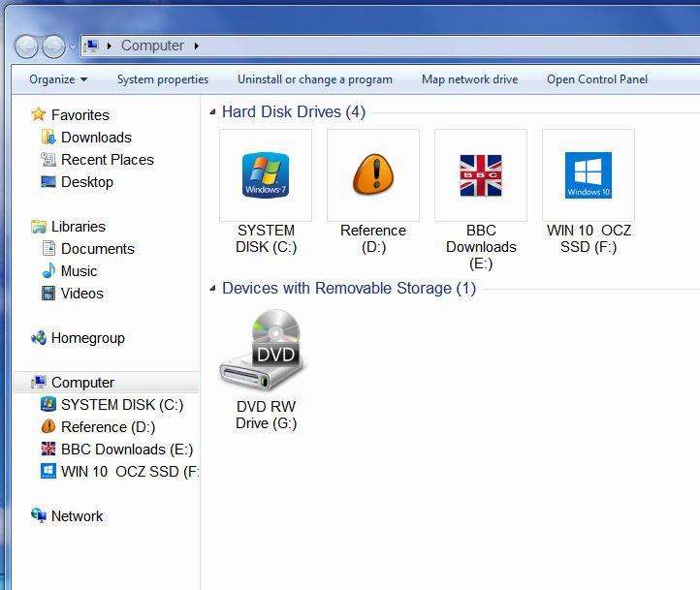
Task: Select WIN 10 OCZ SSD in navigation tree
Action: [x=130, y=472]
